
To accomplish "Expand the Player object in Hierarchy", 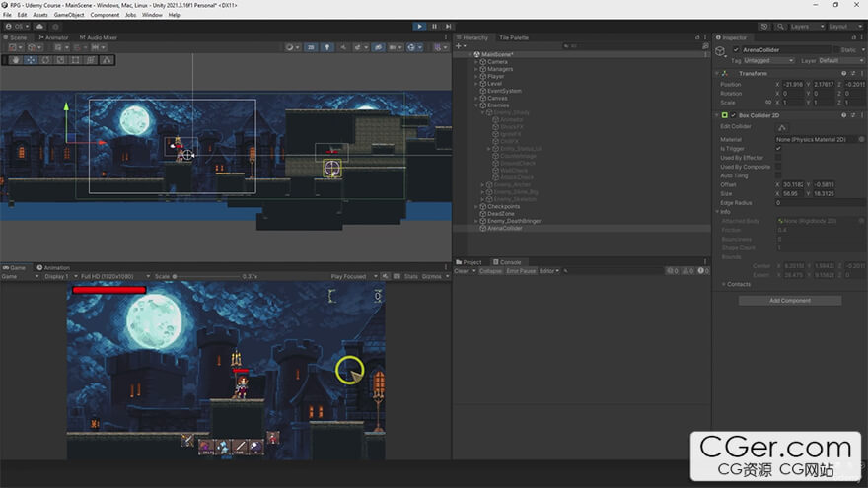I will 476,76.
